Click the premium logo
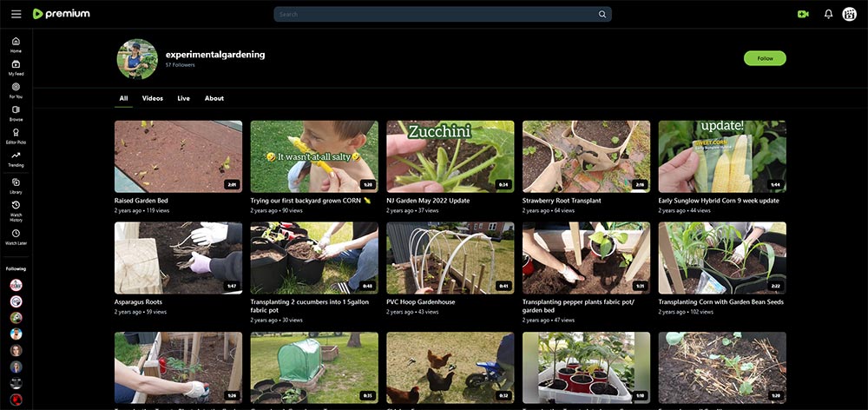Viewport: 868px width, 410px height. click(x=62, y=14)
